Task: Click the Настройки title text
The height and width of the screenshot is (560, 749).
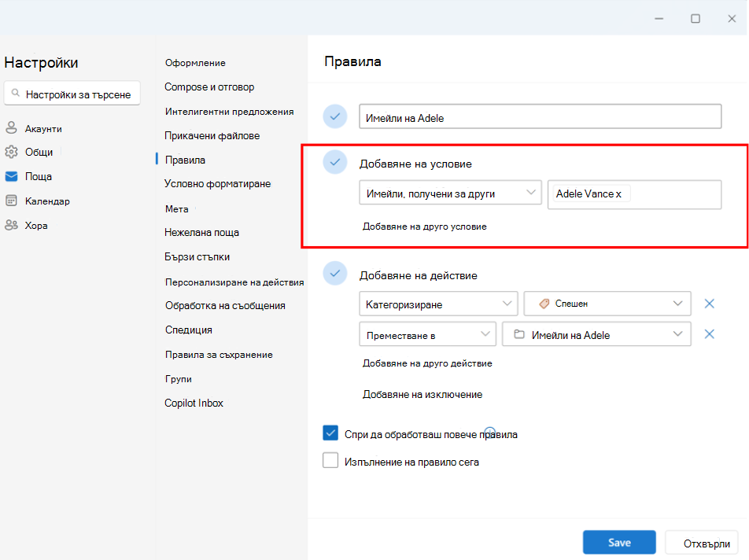Action: tap(41, 63)
